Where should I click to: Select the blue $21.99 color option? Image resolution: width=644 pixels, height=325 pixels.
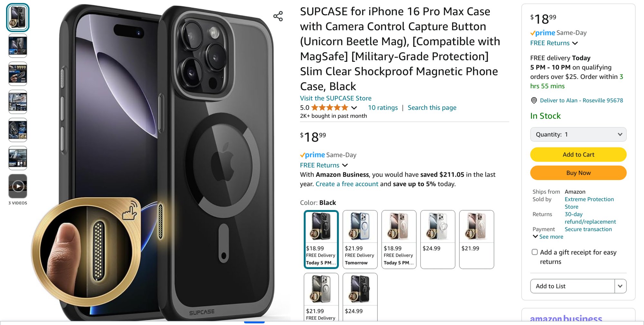point(360,239)
